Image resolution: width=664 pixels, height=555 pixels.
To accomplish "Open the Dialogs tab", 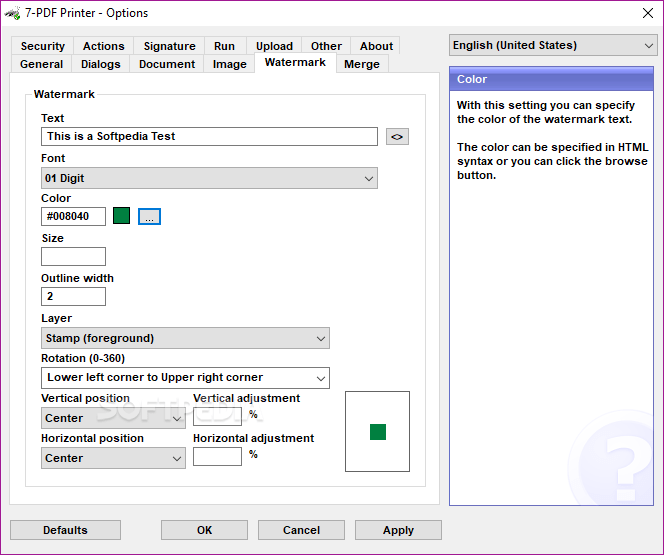I will (x=101, y=64).
